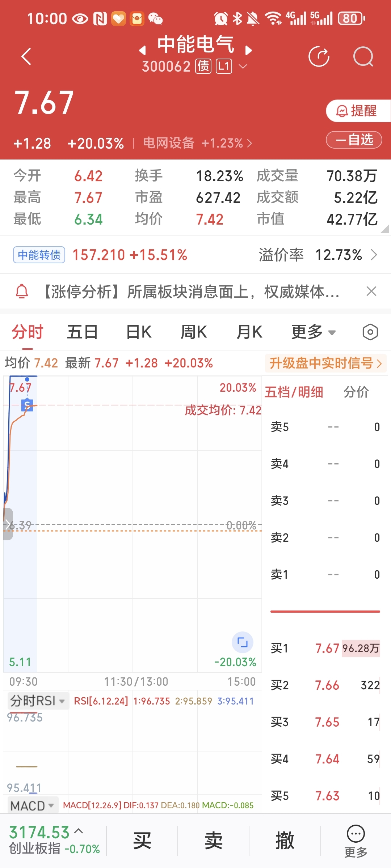Open search with magnifier icon

pyautogui.click(x=363, y=56)
